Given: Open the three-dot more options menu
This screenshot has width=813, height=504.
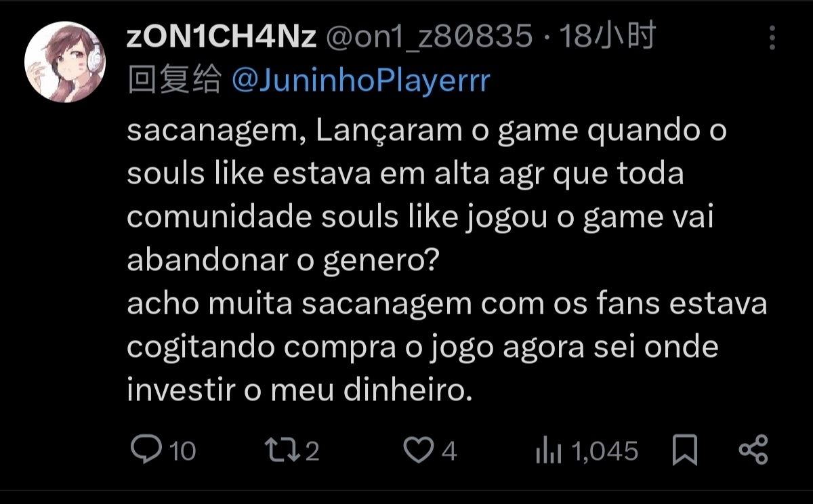Looking at the screenshot, I should pos(772,39).
